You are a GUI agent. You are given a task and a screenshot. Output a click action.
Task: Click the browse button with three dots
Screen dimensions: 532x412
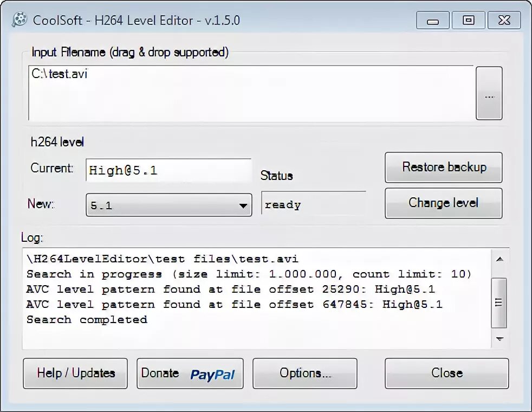(489, 93)
